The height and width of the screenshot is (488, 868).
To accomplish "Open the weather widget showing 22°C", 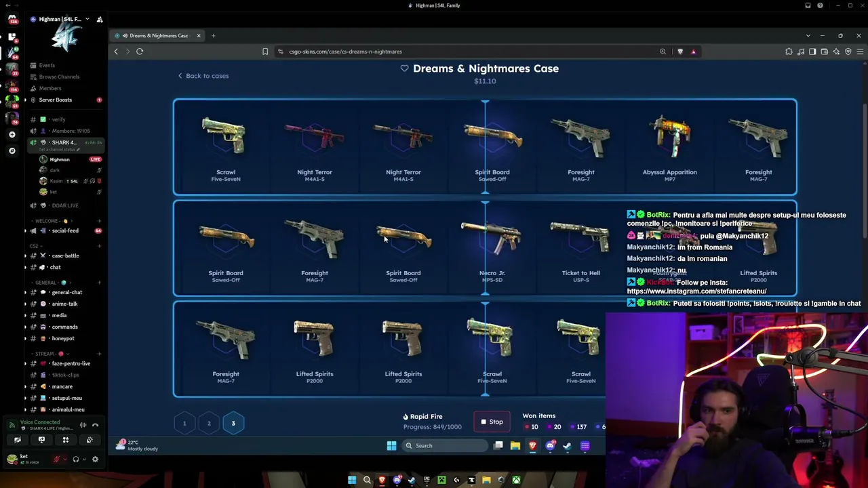I will tap(138, 445).
